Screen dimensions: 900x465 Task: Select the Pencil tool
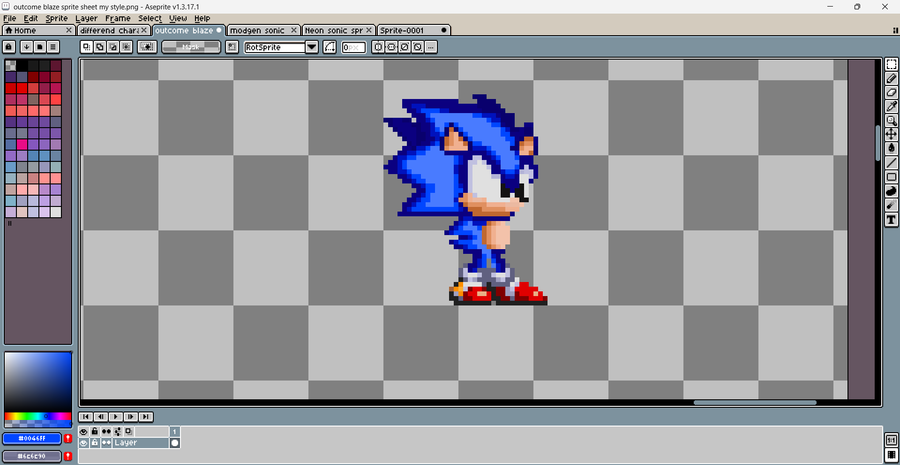click(x=891, y=79)
